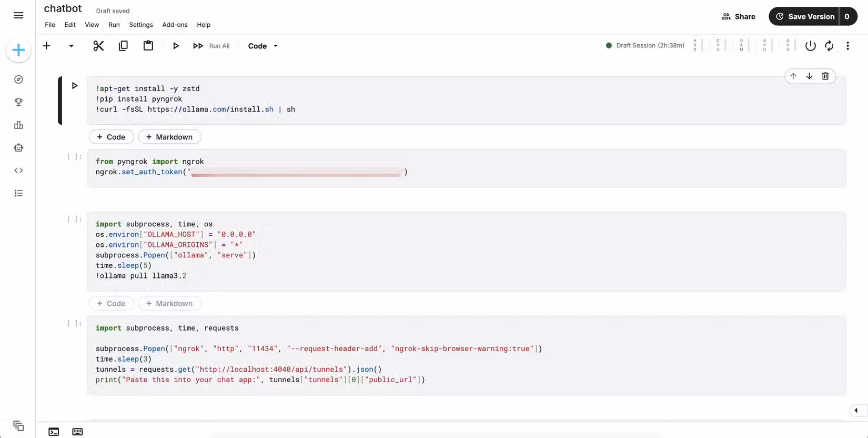Click Save Version button
The width and height of the screenshot is (868, 438).
point(804,16)
